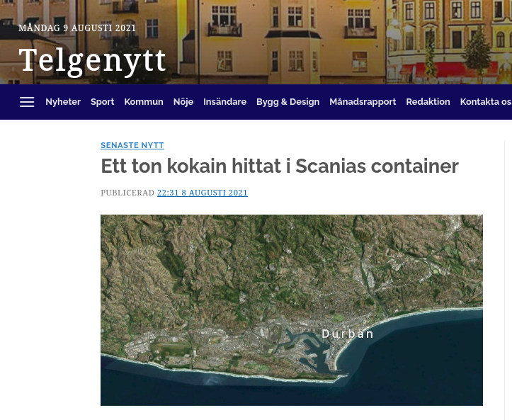The height and width of the screenshot is (420, 512).
Task: Select Kommun in the navigation bar
Action: [x=144, y=102]
